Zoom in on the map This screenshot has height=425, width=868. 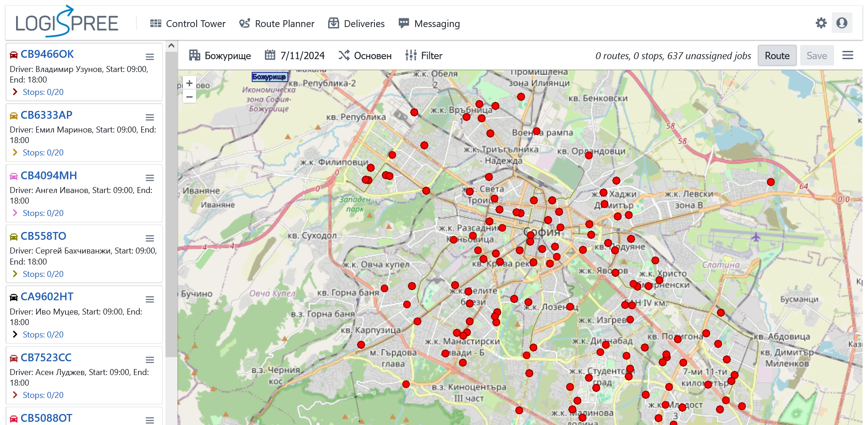click(x=189, y=83)
